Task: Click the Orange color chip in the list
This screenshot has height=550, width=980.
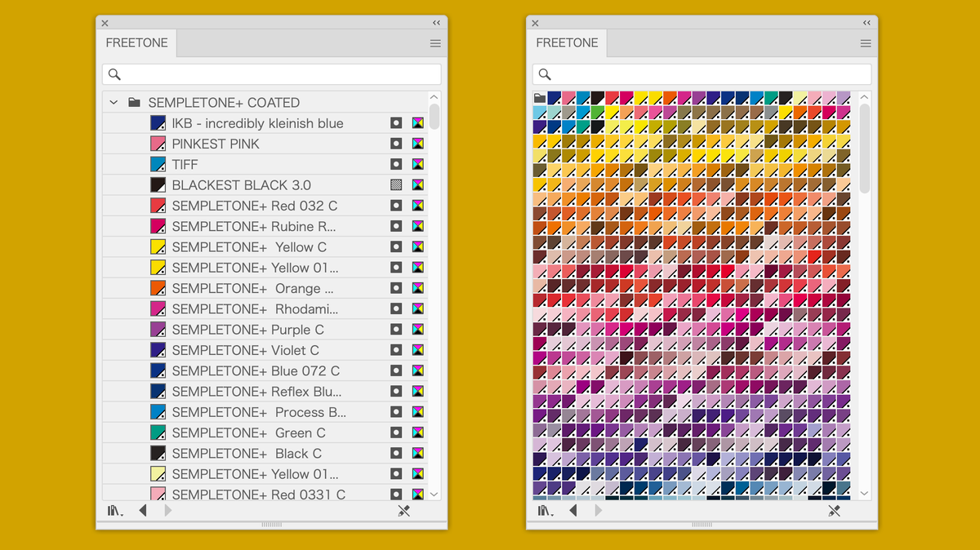Action: (158, 288)
